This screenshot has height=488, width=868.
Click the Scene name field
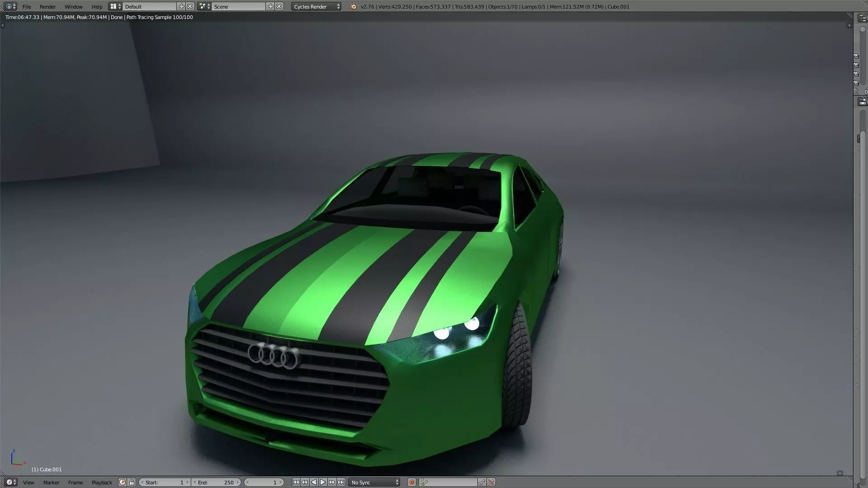pyautogui.click(x=239, y=7)
